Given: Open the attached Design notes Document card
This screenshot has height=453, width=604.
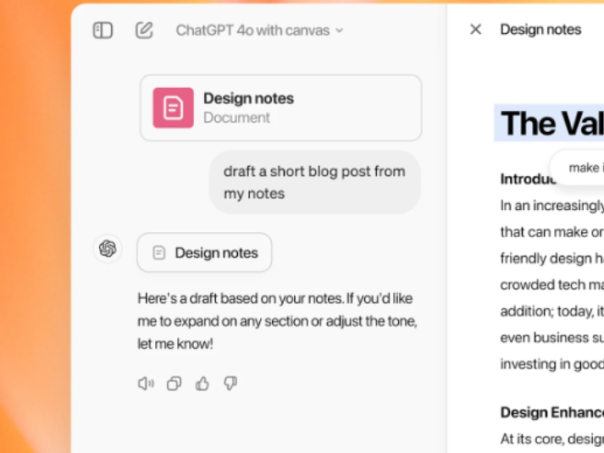Looking at the screenshot, I should [280, 107].
